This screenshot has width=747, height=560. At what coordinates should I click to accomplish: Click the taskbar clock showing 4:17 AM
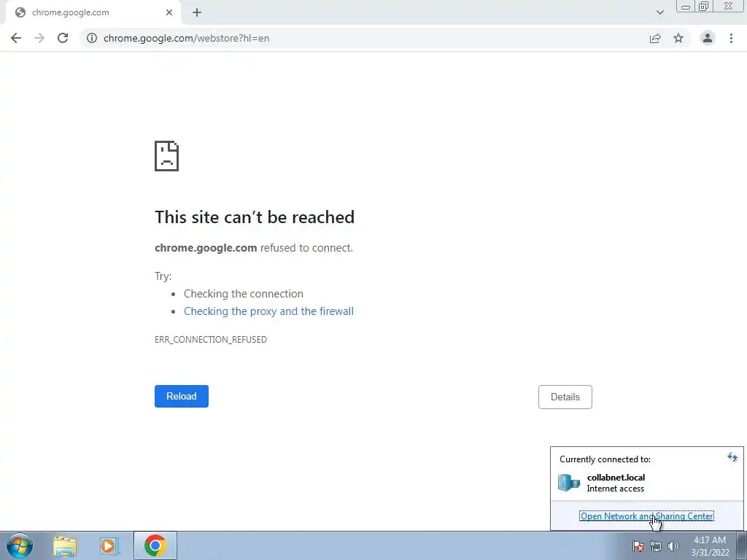coord(710,546)
